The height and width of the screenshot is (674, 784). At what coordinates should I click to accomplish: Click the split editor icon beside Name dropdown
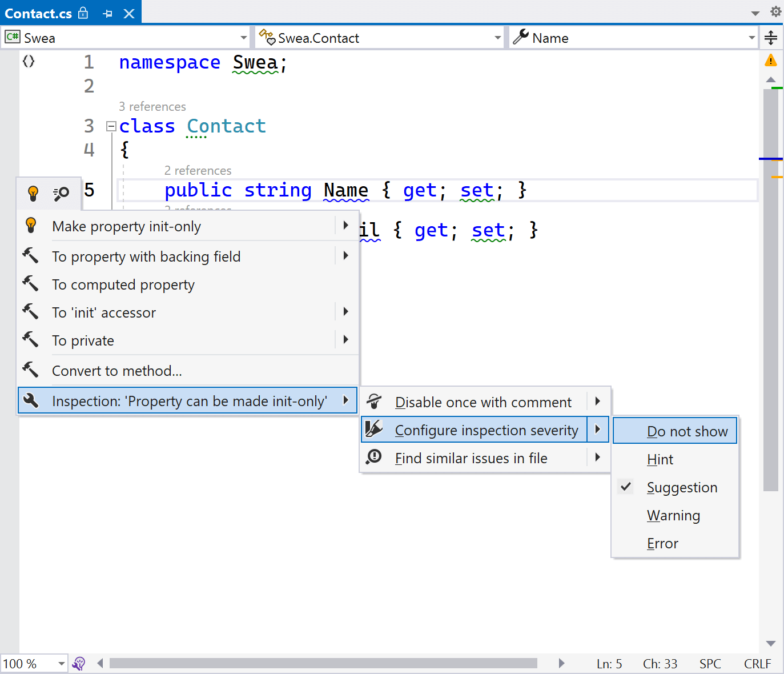[771, 37]
